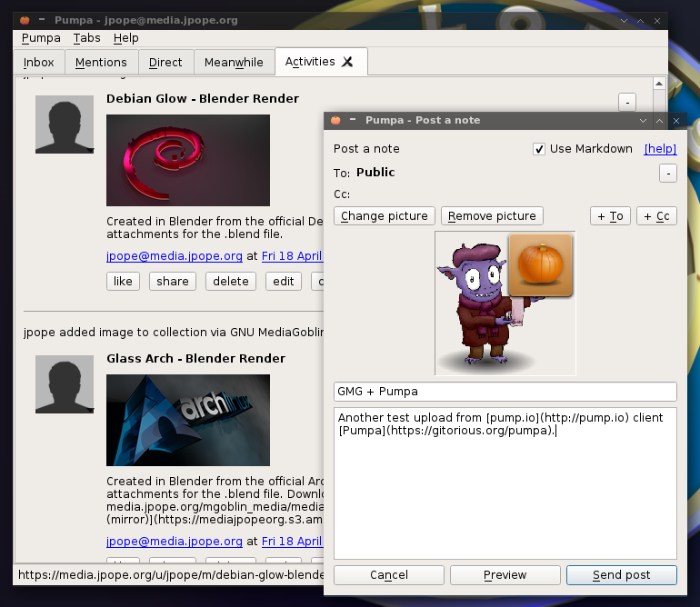Click into the note body text area
Screen dimensions: 700x607
(x=505, y=483)
